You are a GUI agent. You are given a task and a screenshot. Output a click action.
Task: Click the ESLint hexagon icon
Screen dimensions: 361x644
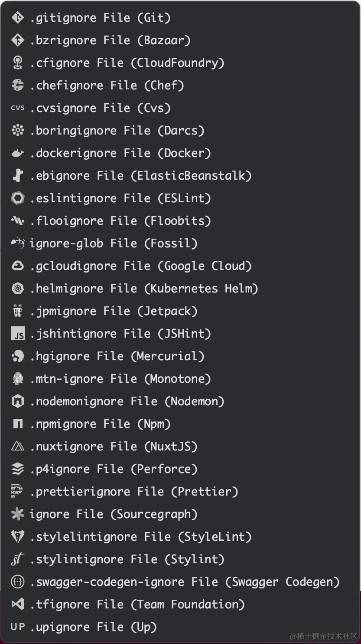pyautogui.click(x=17, y=198)
